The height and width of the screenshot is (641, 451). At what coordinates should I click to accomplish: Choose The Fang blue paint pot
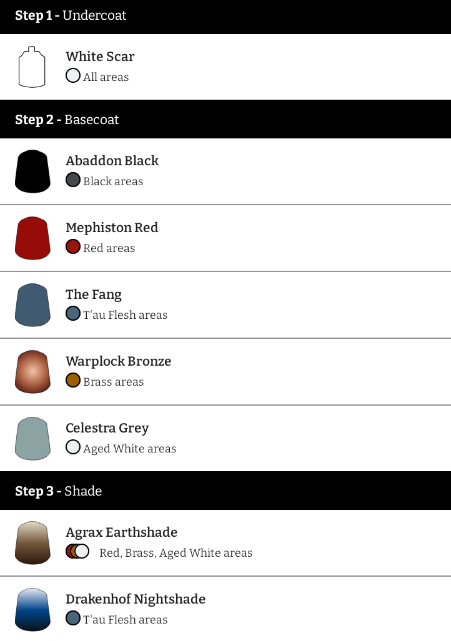[33, 305]
